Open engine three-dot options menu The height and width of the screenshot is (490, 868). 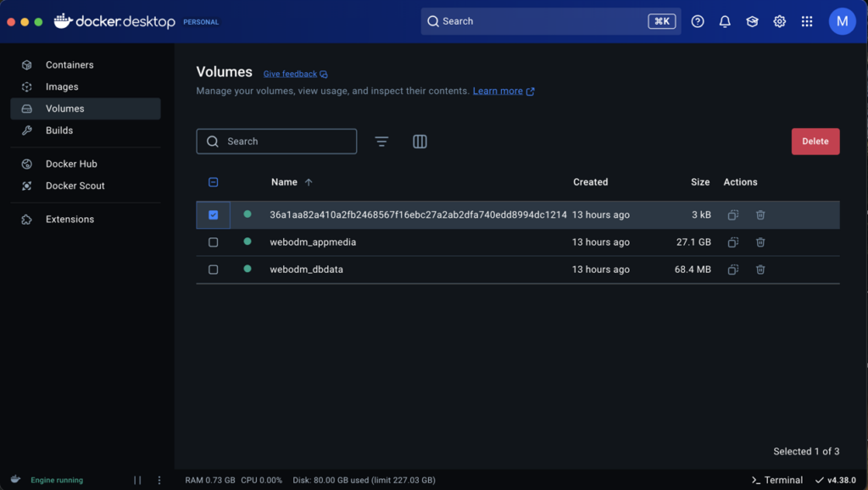pos(159,480)
